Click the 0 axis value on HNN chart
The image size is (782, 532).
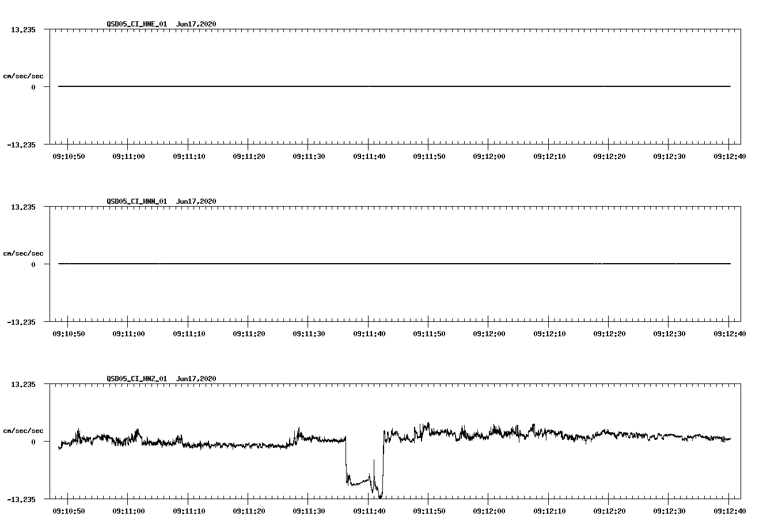click(x=33, y=265)
